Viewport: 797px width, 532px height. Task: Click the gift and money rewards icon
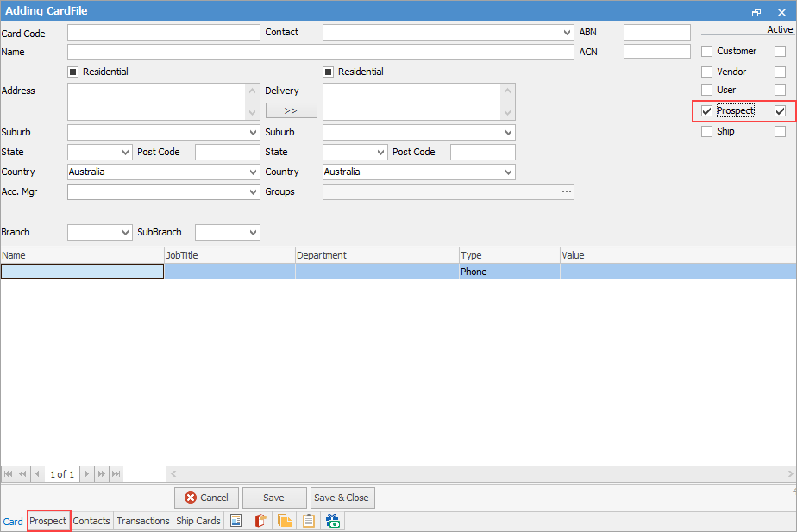click(x=332, y=521)
